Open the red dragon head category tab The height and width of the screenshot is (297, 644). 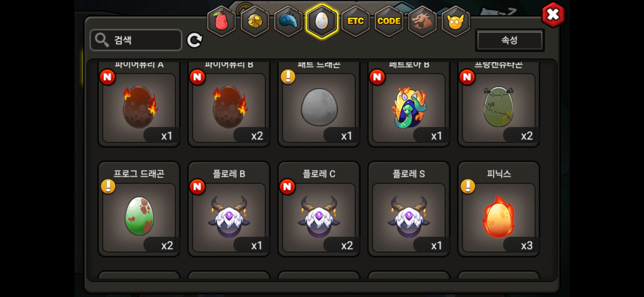[422, 21]
